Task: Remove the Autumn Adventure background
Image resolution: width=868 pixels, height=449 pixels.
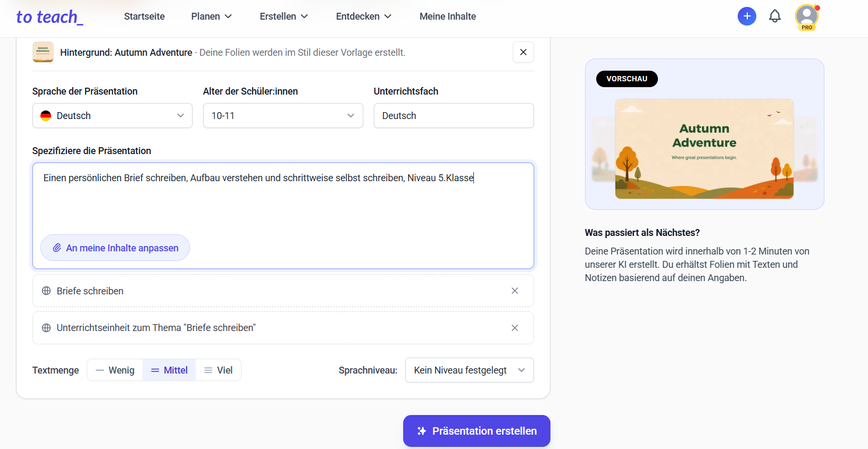Action: [x=523, y=52]
